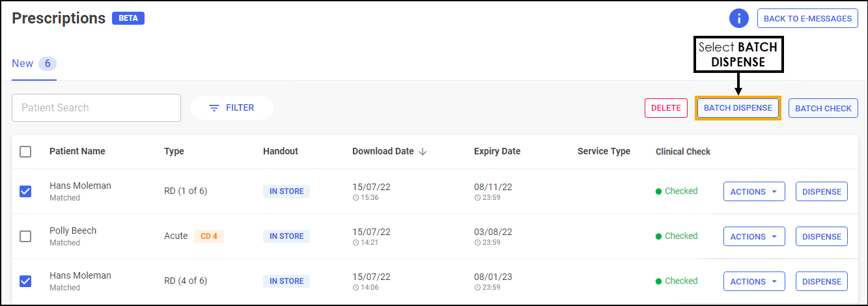This screenshot has height=306, width=868.
Task: Click the green Checked status in first row
Action: tap(677, 191)
